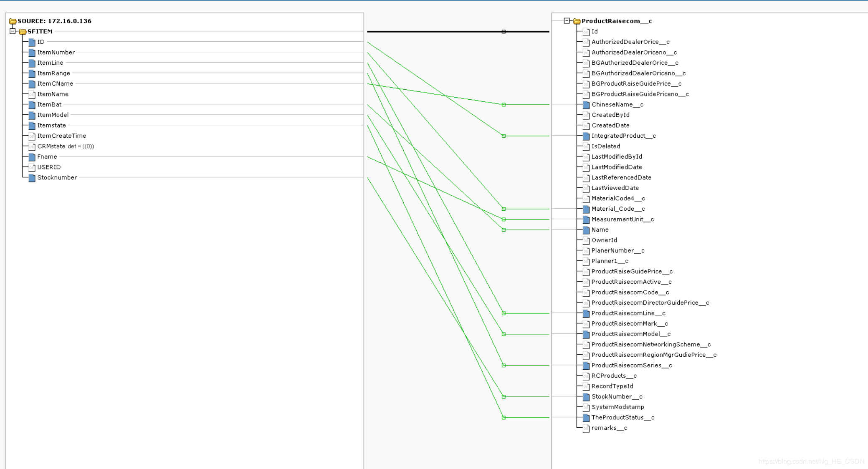Click the SOURCE 172.16.0.136 folder icon
The image size is (868, 469).
coord(13,21)
